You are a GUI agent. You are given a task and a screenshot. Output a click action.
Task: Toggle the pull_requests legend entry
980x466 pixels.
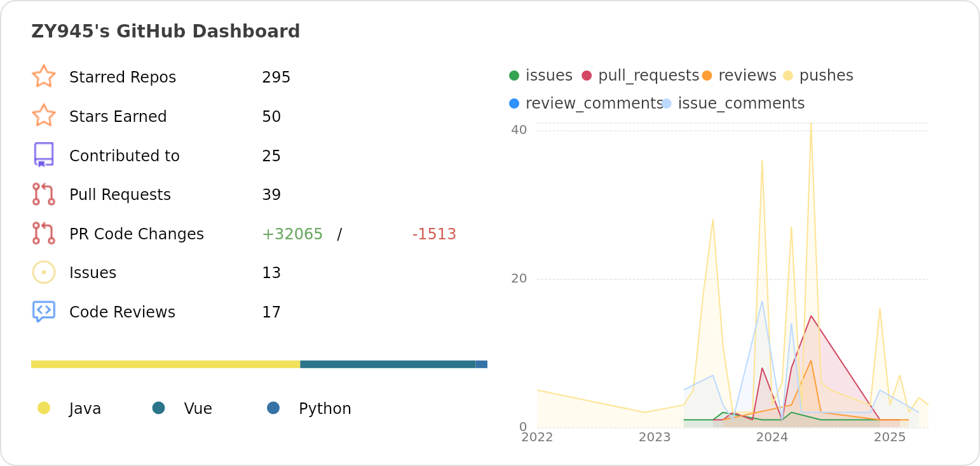tap(640, 76)
